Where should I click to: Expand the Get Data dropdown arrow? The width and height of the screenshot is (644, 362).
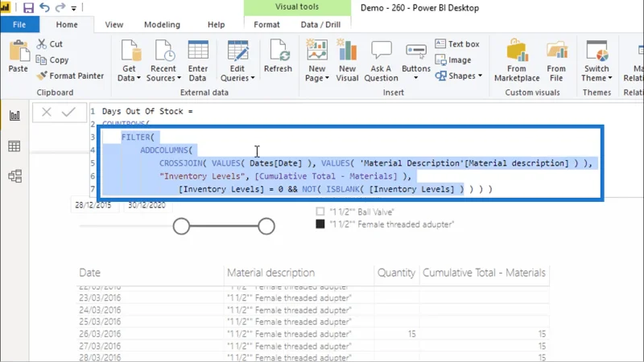[x=138, y=78]
